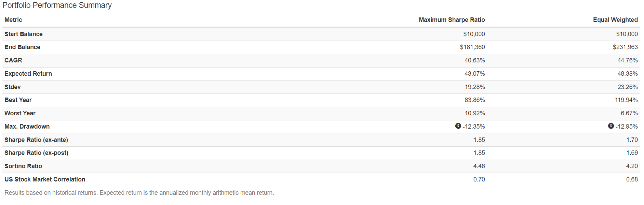Click the CAGR metric label

pos(13,60)
